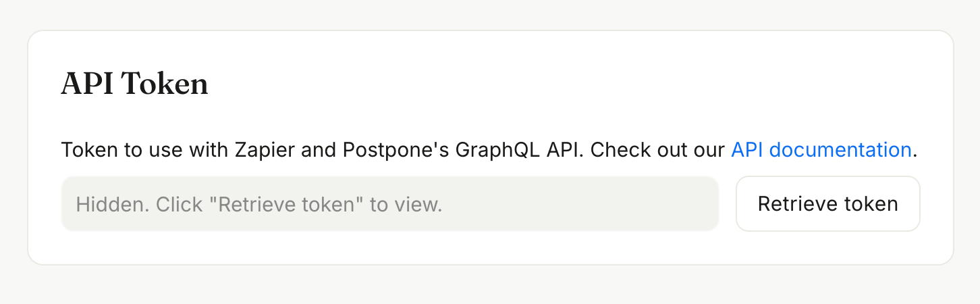Visit Postpone's API documentation
The height and width of the screenshot is (304, 980).
[x=821, y=149]
